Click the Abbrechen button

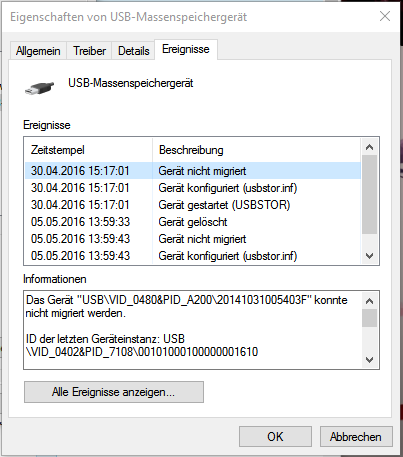[x=356, y=437]
